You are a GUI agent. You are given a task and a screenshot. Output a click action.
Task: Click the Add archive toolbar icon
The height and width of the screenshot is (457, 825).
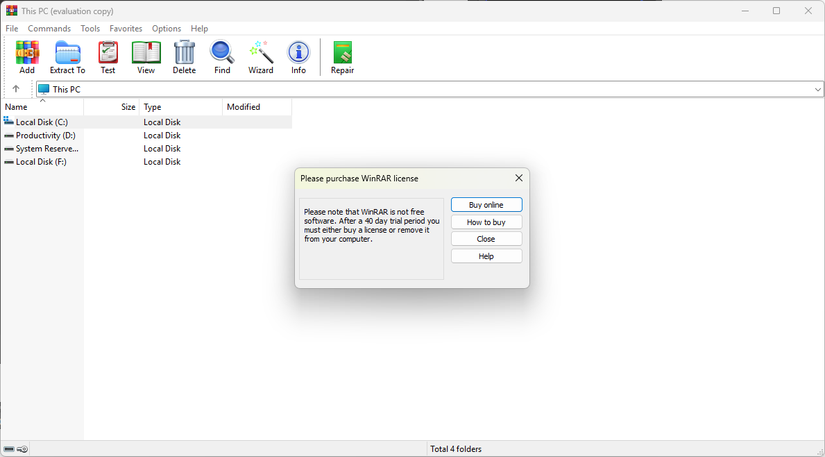[27, 53]
